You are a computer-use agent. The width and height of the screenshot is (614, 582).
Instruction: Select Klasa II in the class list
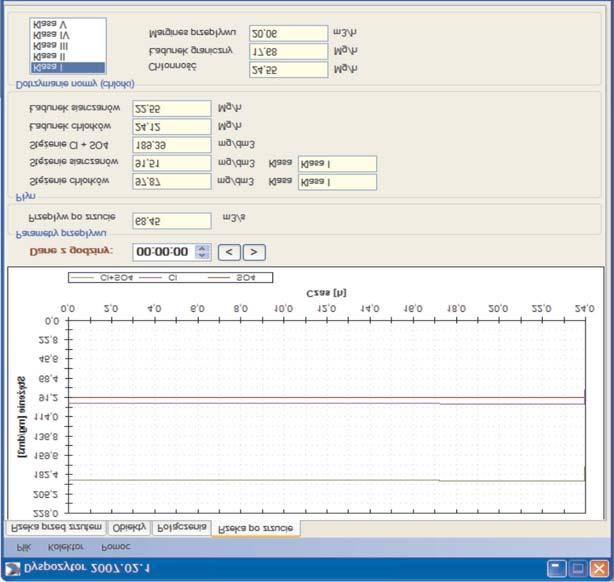click(x=68, y=57)
